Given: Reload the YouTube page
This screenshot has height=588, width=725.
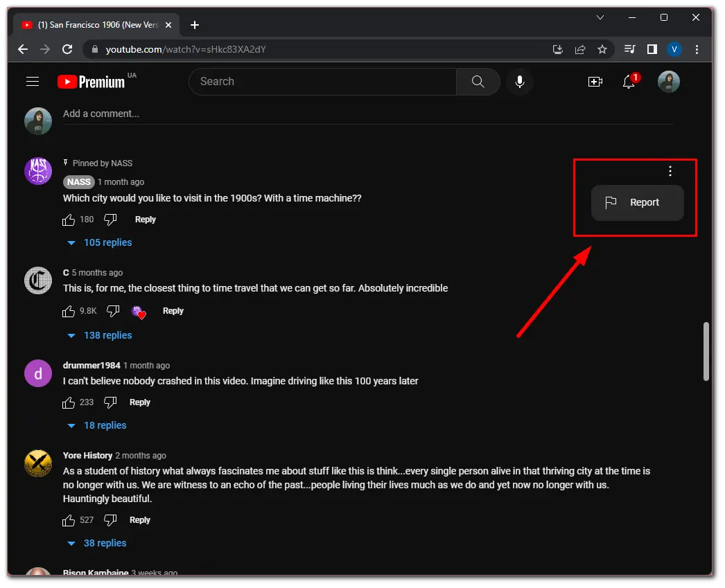Looking at the screenshot, I should pos(67,49).
